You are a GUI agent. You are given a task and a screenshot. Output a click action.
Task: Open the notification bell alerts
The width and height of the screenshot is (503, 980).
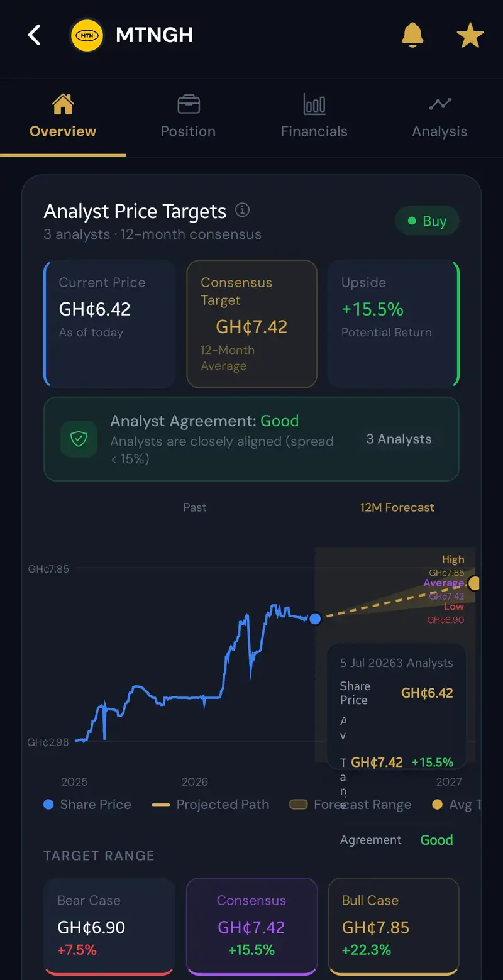412,35
